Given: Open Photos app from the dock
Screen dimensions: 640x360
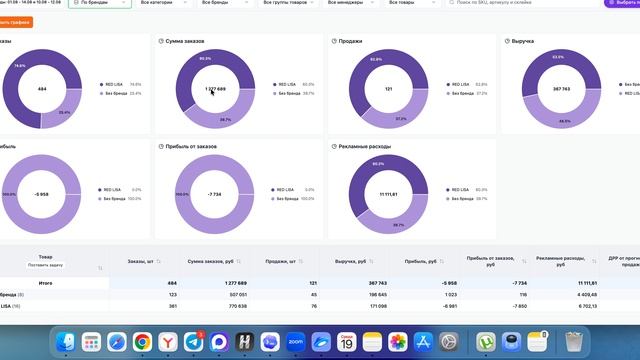Looking at the screenshot, I should (x=398, y=342).
